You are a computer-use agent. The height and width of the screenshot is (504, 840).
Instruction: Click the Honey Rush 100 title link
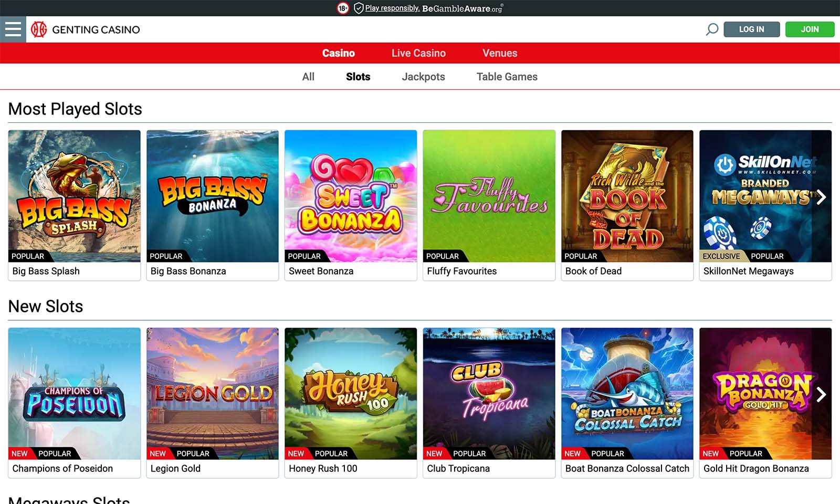(x=323, y=468)
